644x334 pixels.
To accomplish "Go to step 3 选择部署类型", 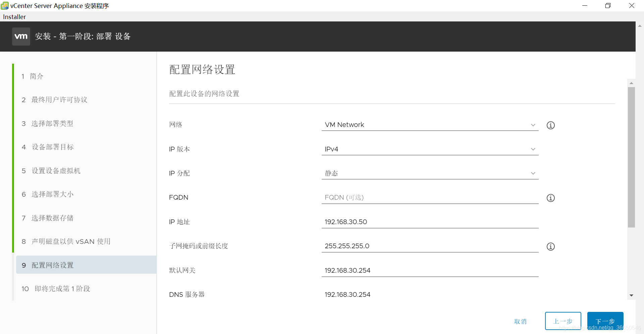I will pyautogui.click(x=47, y=124).
